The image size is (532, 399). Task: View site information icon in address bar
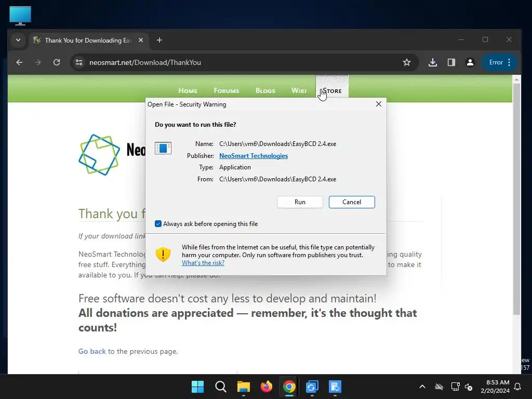[79, 62]
